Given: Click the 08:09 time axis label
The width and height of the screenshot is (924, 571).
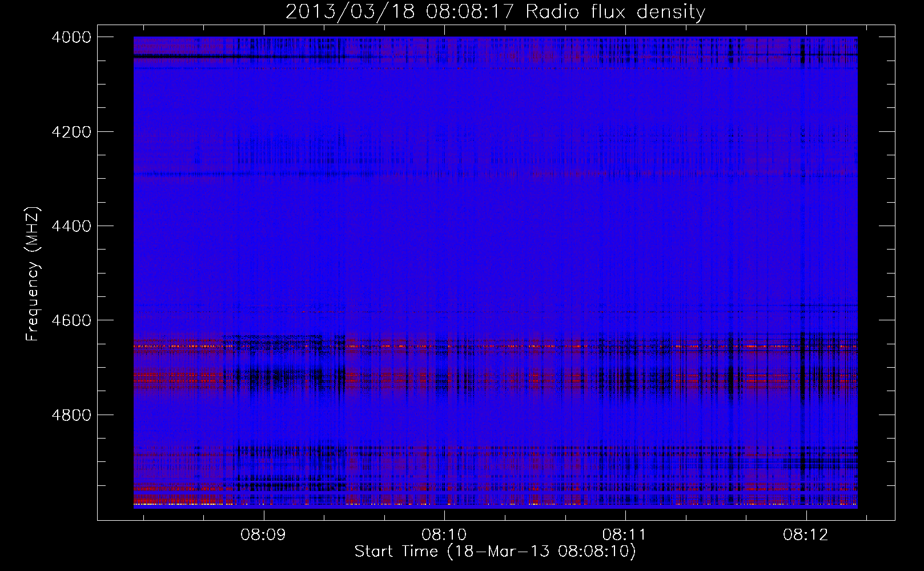Looking at the screenshot, I should point(263,535).
